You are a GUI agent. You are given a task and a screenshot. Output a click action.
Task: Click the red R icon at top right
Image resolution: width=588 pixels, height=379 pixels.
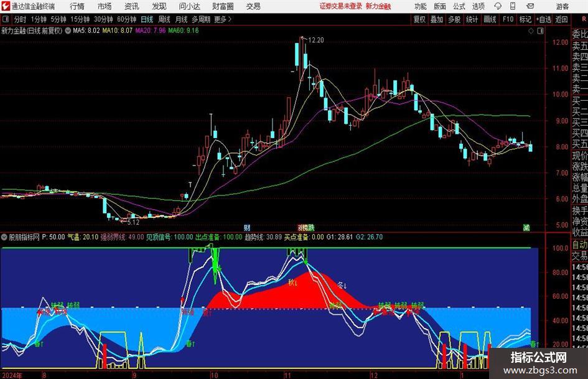click(x=584, y=19)
